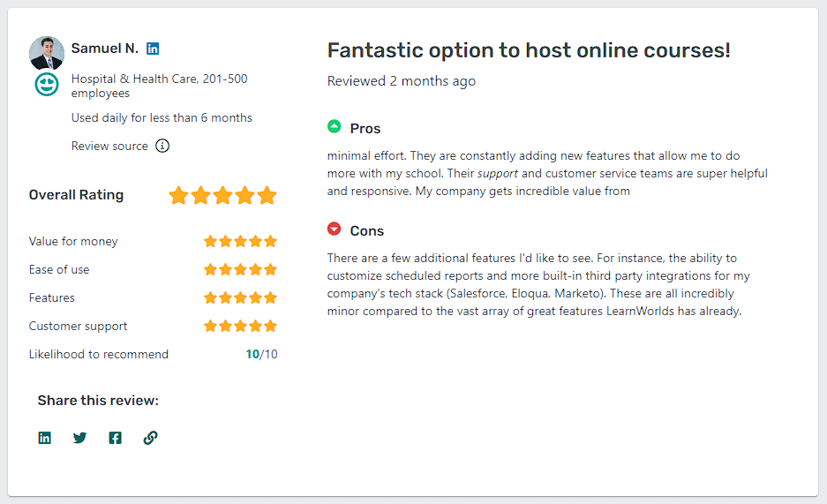Click the green smiley face icon
Screen dimensions: 827x504
47,85
